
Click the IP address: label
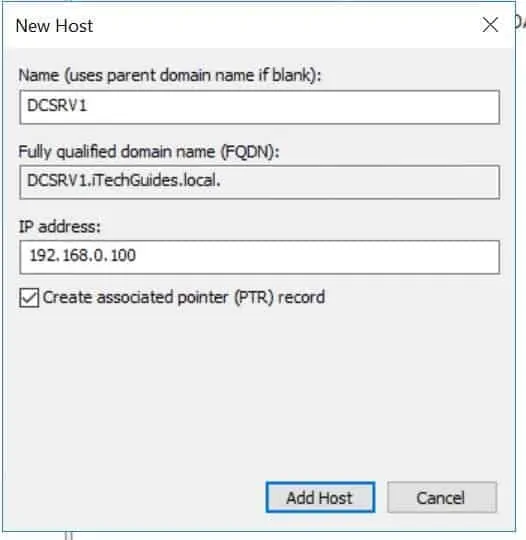[59, 227]
